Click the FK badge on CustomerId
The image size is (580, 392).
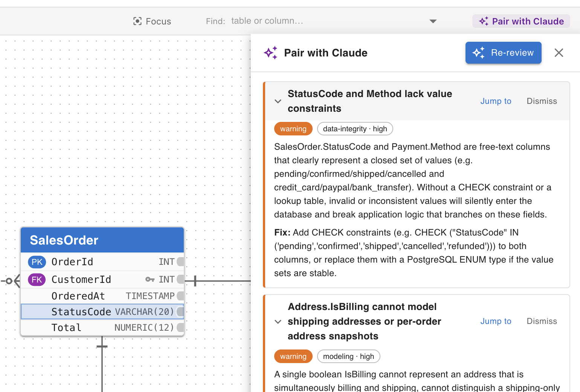(x=37, y=280)
